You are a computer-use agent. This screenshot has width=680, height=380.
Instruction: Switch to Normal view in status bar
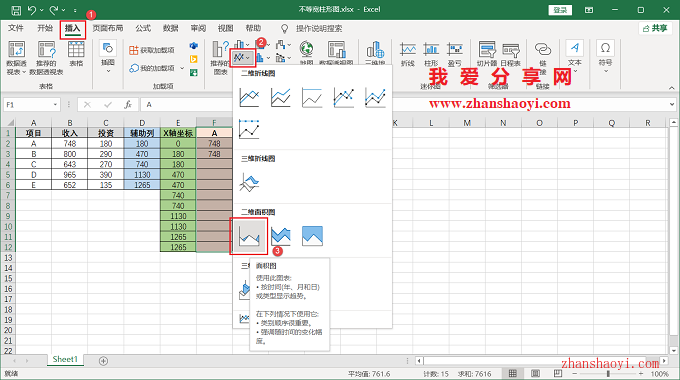point(513,373)
